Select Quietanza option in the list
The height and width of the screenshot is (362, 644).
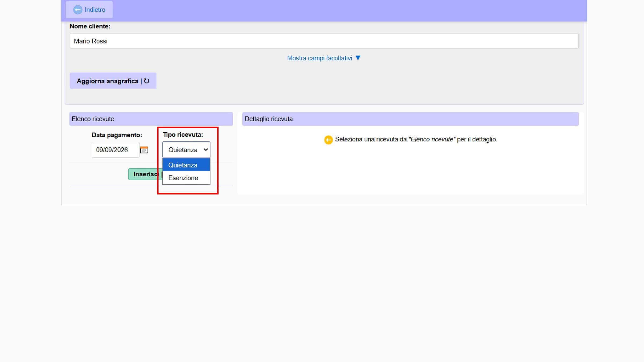[x=186, y=165]
